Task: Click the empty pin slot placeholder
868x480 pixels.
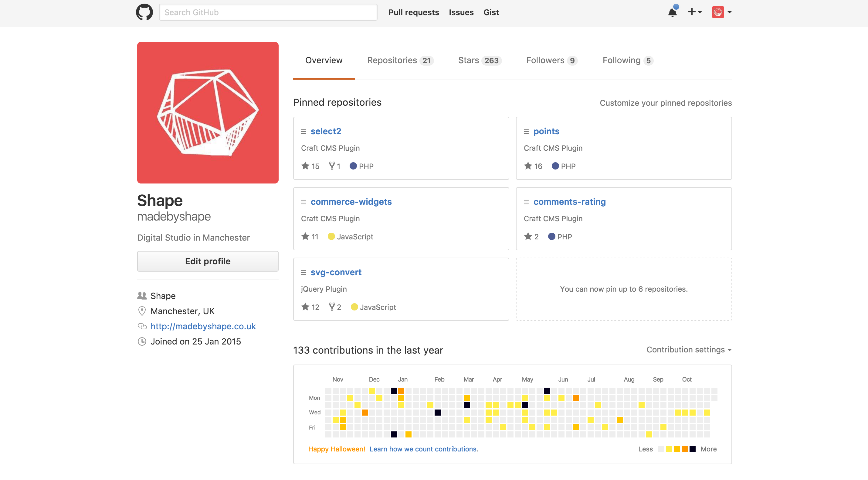Action: tap(624, 289)
